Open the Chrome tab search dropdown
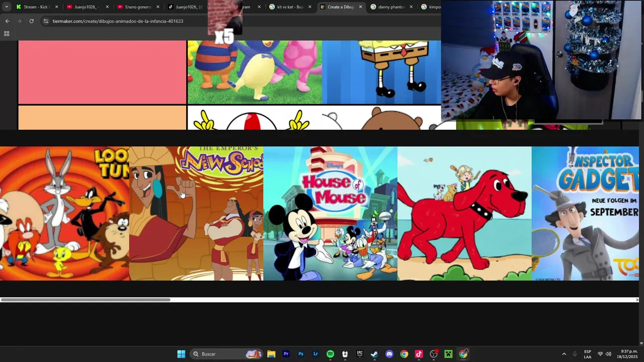The width and height of the screenshot is (644, 362). click(6, 7)
